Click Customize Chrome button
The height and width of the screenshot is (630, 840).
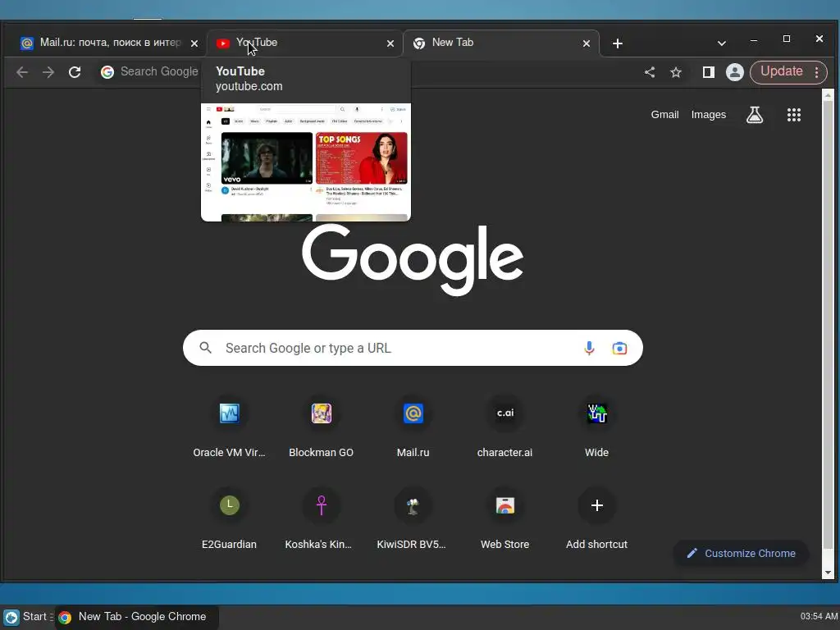coord(741,554)
